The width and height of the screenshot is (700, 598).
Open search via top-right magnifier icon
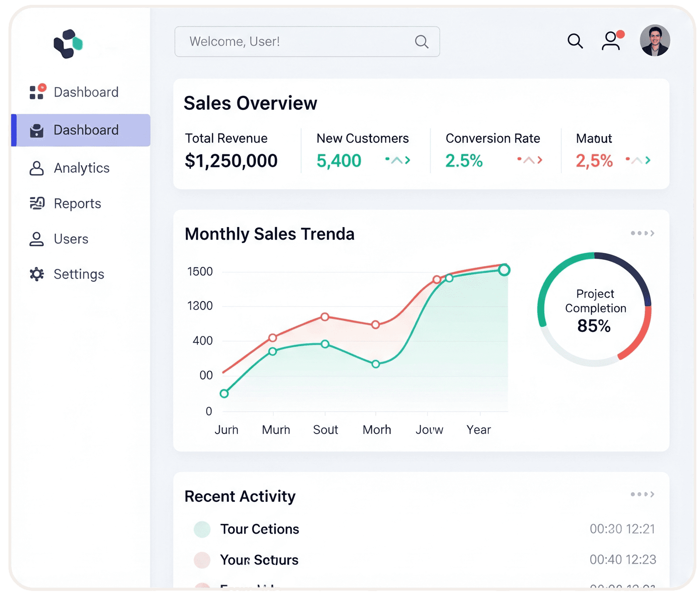point(575,41)
